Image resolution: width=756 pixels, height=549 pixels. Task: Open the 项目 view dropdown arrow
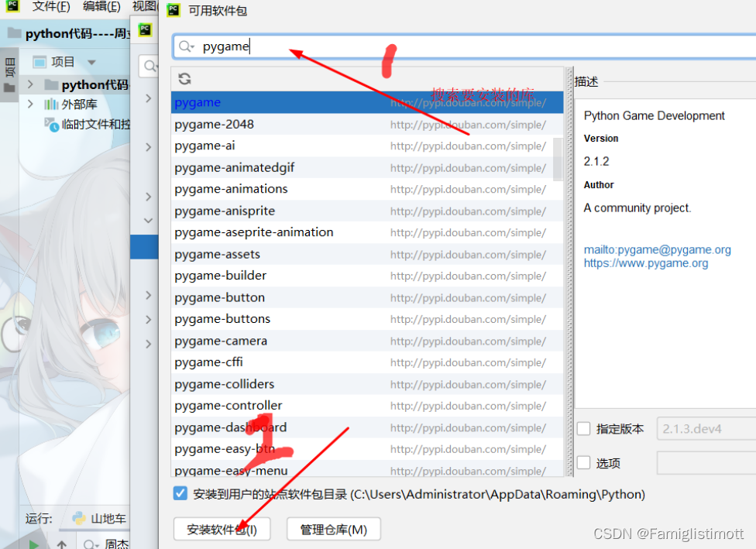tap(91, 62)
